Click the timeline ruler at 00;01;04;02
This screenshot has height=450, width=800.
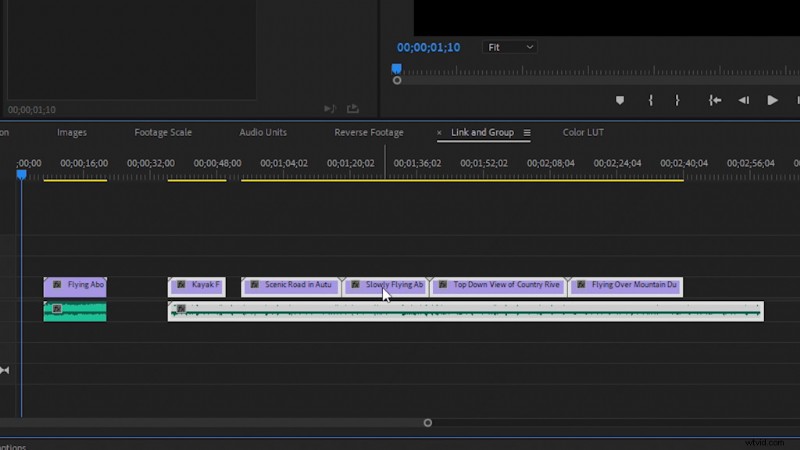pos(284,163)
